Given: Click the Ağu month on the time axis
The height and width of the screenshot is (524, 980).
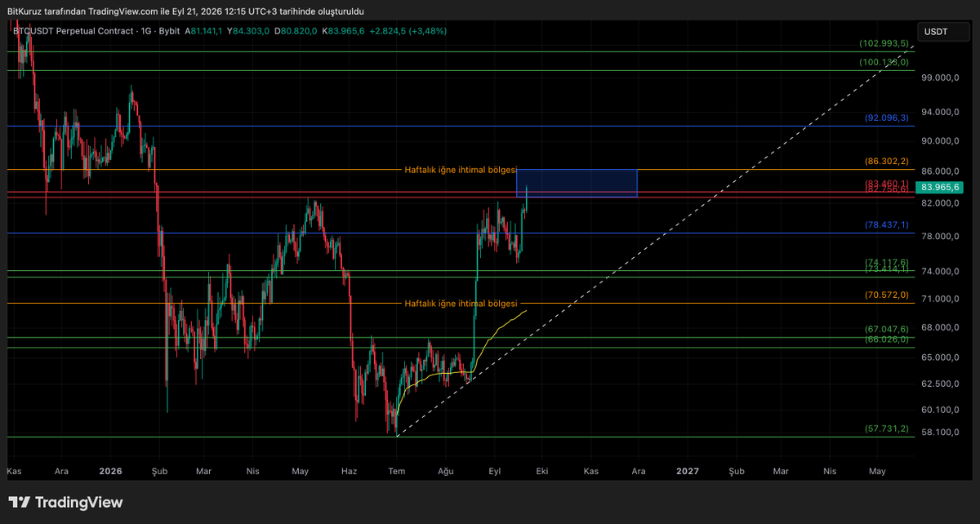Looking at the screenshot, I should point(445,472).
